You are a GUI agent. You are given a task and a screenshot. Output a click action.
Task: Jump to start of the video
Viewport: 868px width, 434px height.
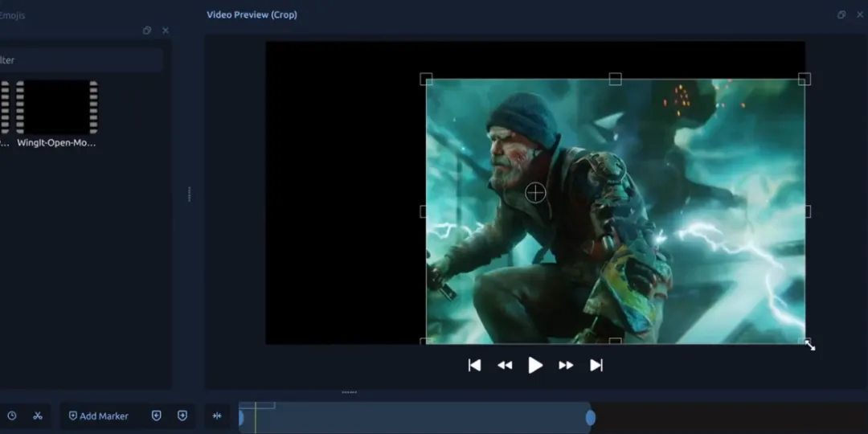coord(474,366)
